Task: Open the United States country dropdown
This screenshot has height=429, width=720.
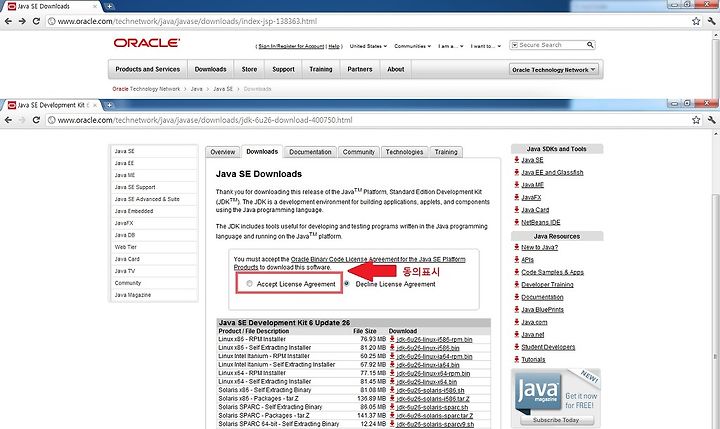Action: pyautogui.click(x=368, y=46)
